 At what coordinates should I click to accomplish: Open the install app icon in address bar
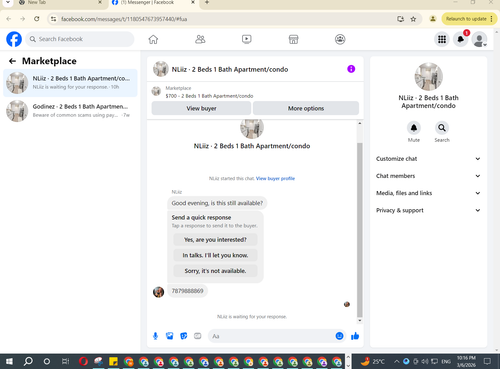click(401, 19)
